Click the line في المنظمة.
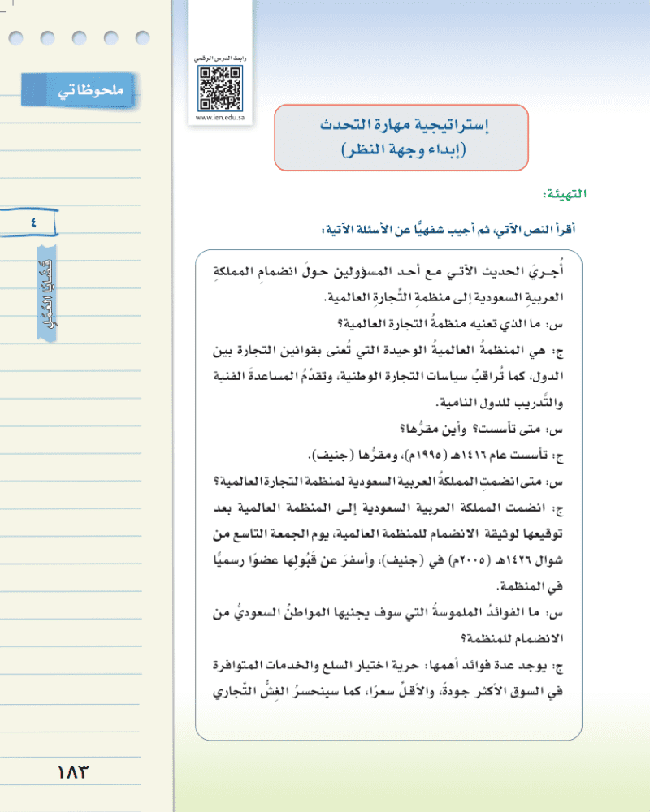 (530, 587)
